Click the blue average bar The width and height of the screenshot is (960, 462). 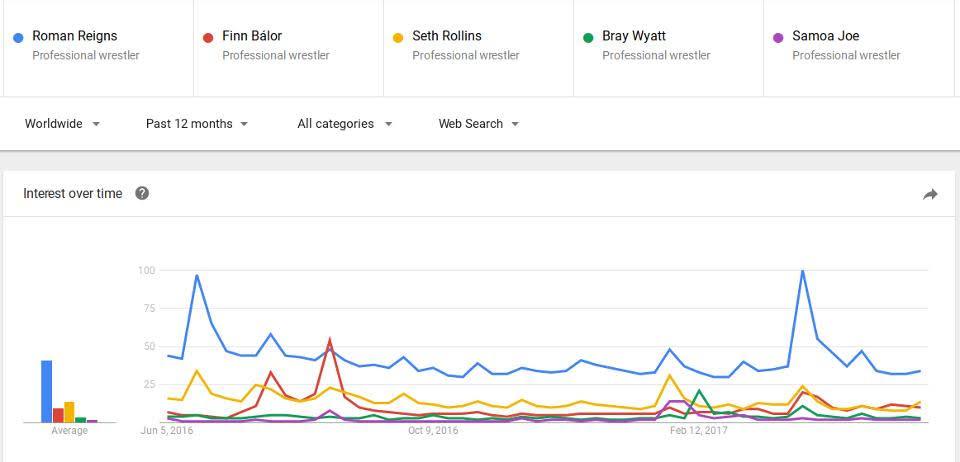point(46,391)
